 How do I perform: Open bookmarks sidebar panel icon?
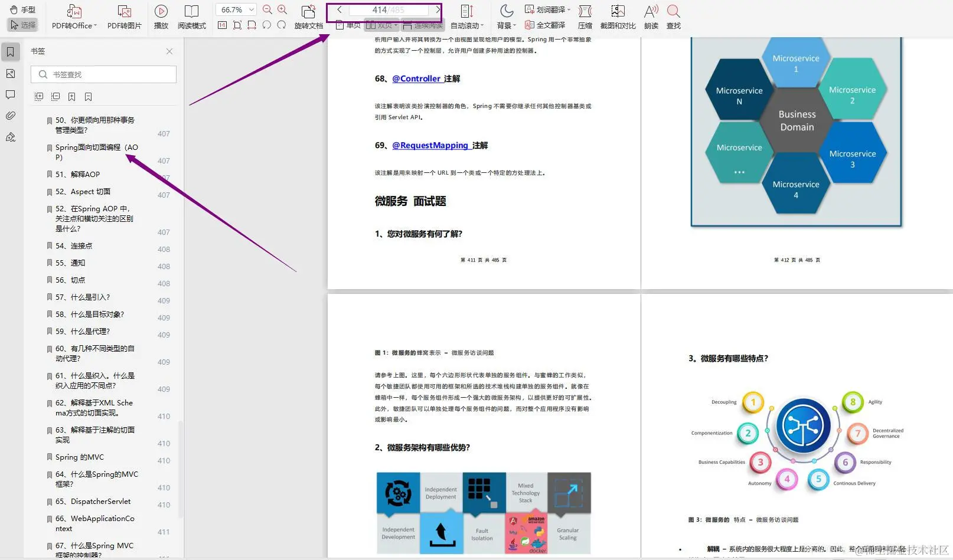11,52
